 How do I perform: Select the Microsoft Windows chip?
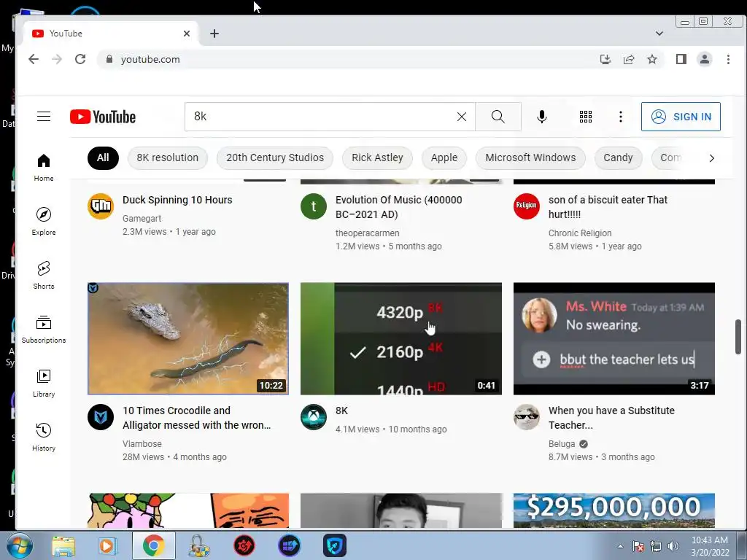coord(530,157)
